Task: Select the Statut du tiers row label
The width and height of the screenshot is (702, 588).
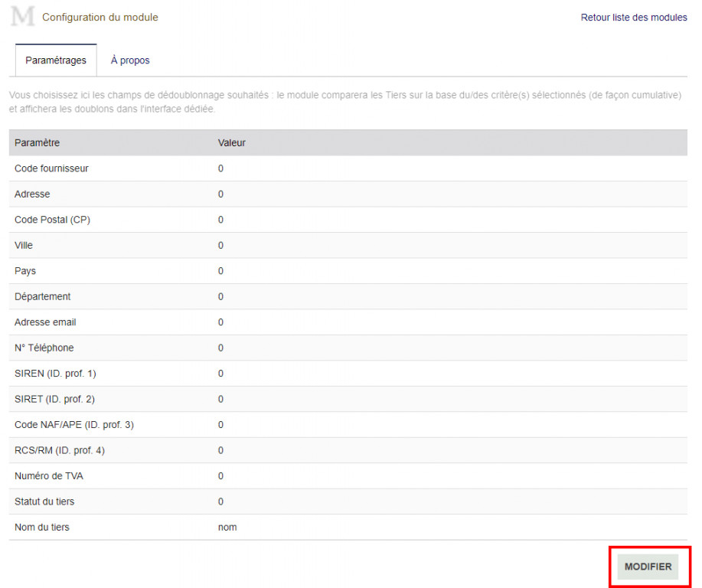Action: pyautogui.click(x=44, y=501)
